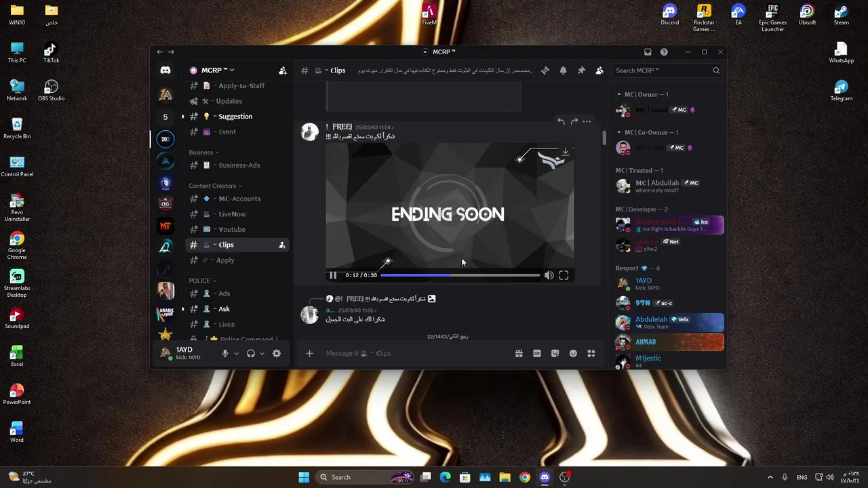Screen dimensions: 868x488
Task: Open the Suggestion channel
Action: (237, 117)
